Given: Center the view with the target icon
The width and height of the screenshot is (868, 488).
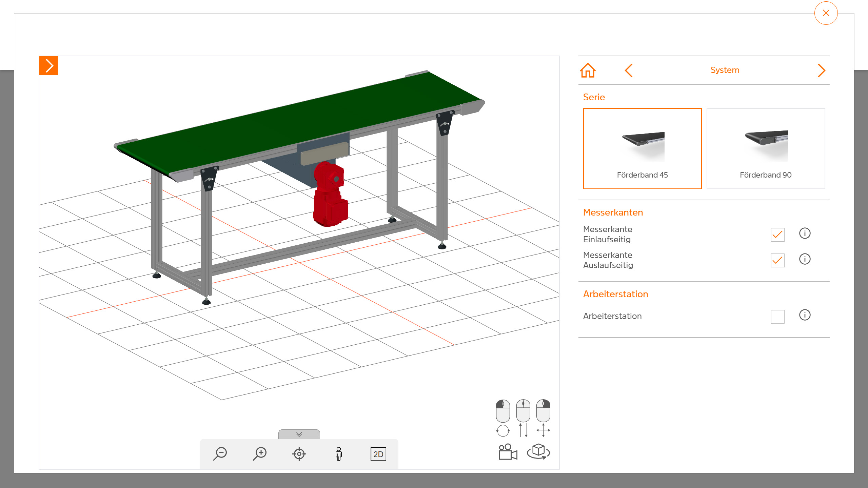Looking at the screenshot, I should [299, 454].
